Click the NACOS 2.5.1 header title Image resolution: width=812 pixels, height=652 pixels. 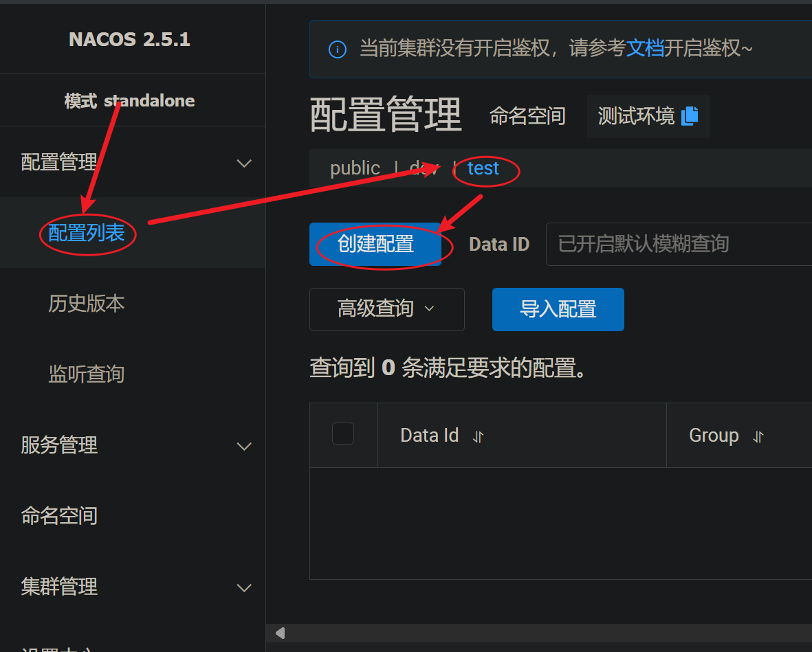129,39
